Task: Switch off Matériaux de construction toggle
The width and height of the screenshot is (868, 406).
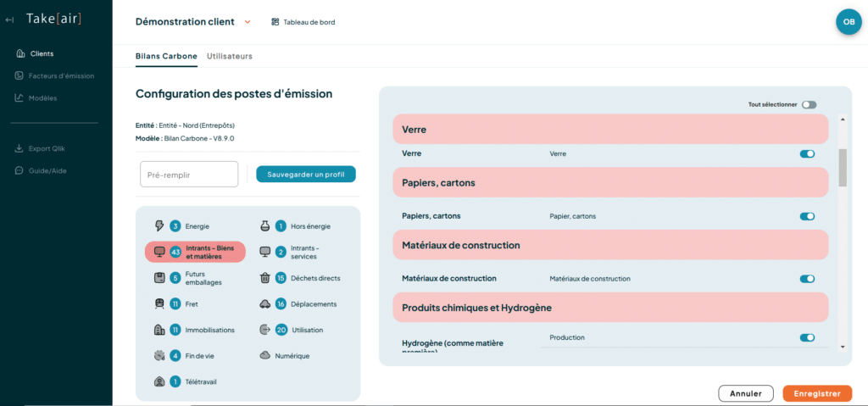Action: point(807,279)
